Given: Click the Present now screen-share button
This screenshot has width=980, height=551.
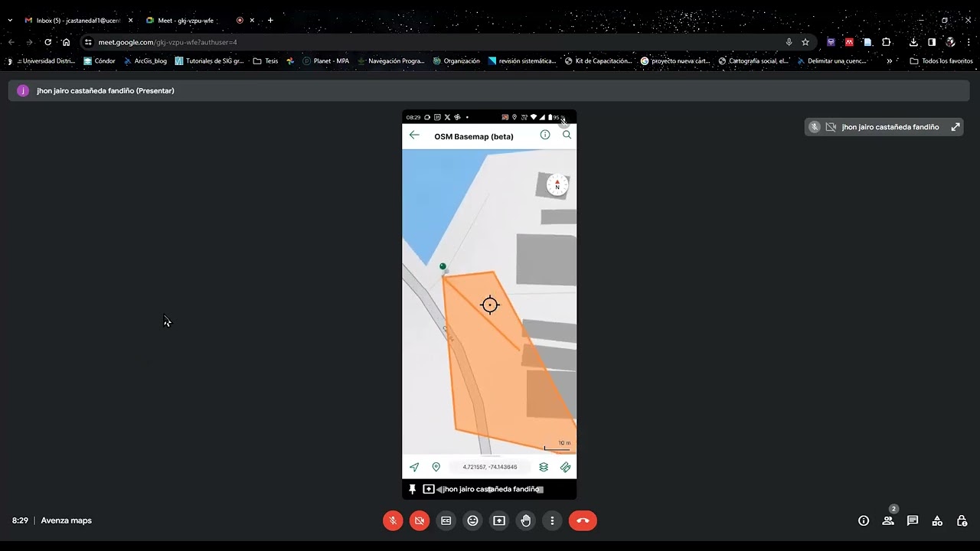Looking at the screenshot, I should [x=499, y=520].
